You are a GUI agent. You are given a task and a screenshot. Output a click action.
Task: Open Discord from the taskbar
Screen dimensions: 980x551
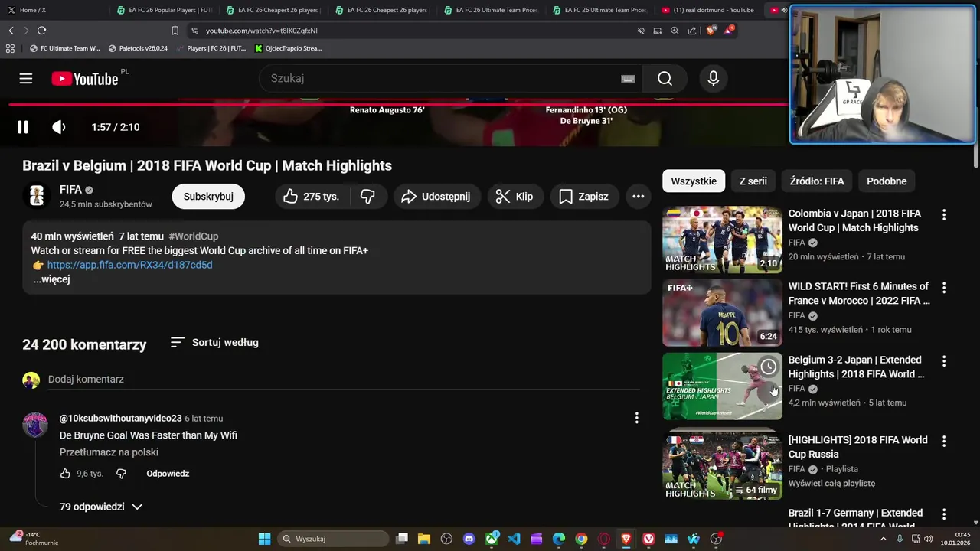(469, 539)
